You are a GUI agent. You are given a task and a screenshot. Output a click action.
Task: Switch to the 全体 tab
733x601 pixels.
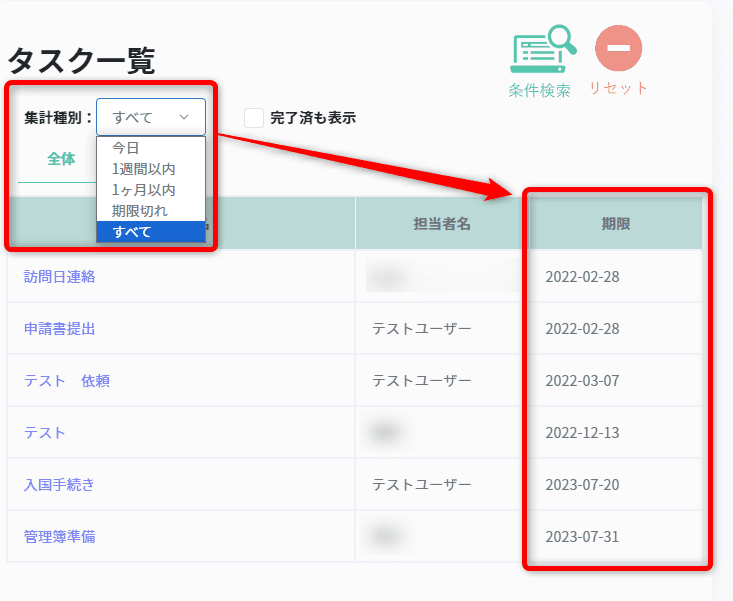point(61,159)
